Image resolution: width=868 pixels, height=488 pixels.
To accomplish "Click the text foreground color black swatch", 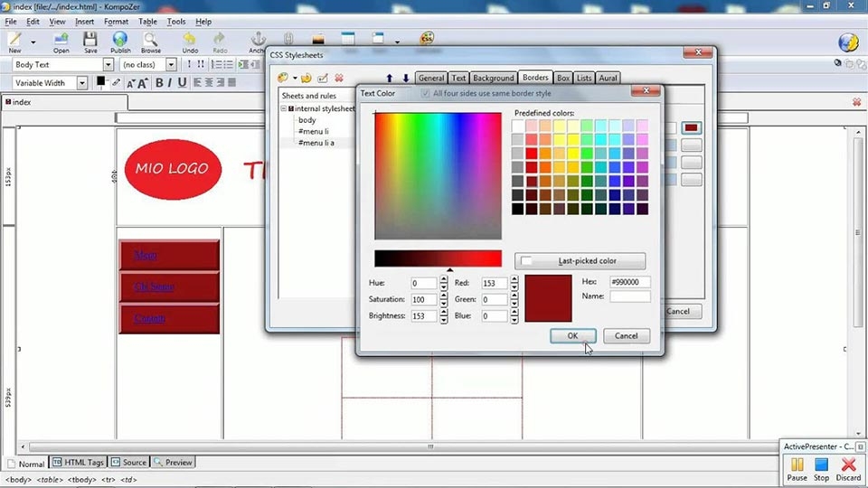I will point(100,80).
